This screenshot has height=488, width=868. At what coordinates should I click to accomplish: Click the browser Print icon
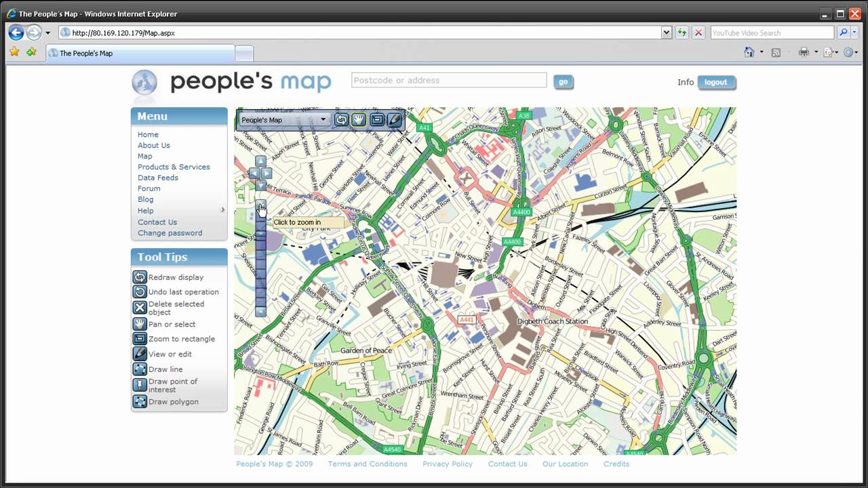pyautogui.click(x=804, y=52)
